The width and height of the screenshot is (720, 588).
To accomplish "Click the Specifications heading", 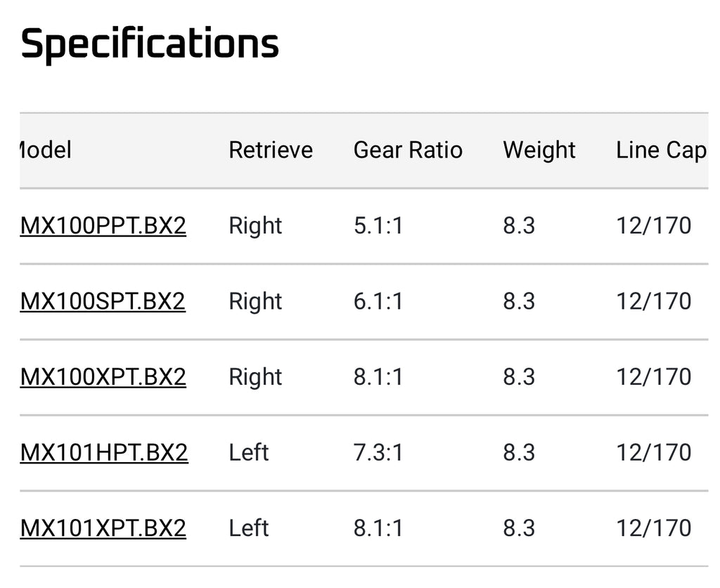I will 150,44.
